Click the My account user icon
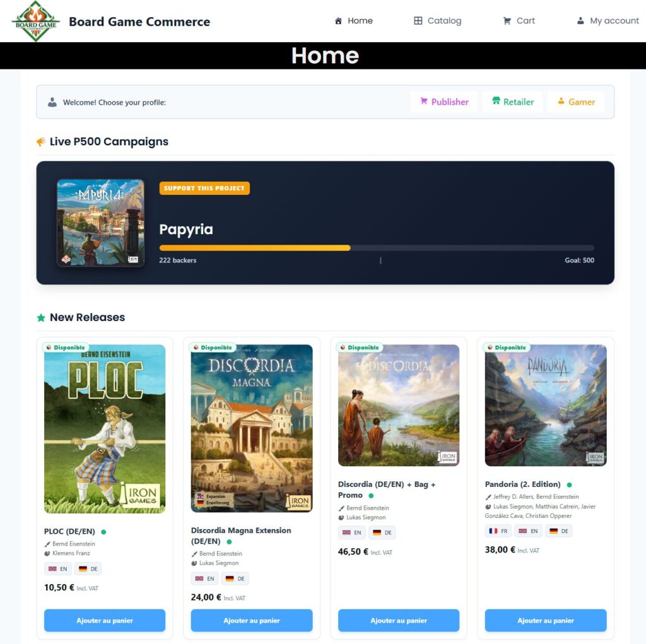 click(x=580, y=21)
